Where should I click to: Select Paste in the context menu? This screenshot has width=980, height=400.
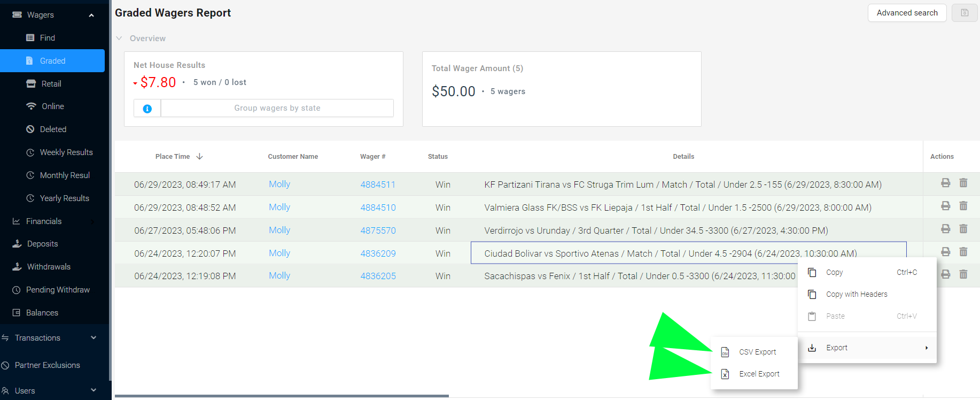(x=867, y=316)
